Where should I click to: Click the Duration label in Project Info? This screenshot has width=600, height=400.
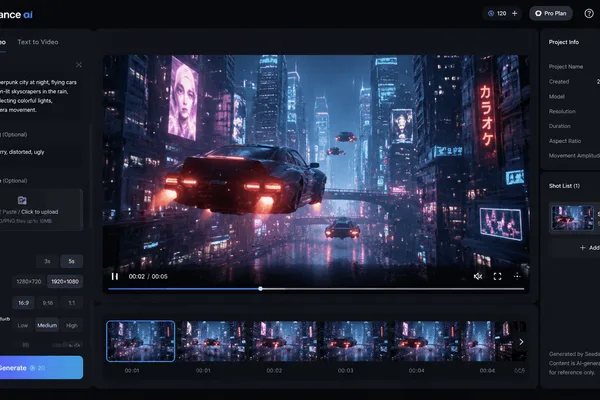point(559,126)
